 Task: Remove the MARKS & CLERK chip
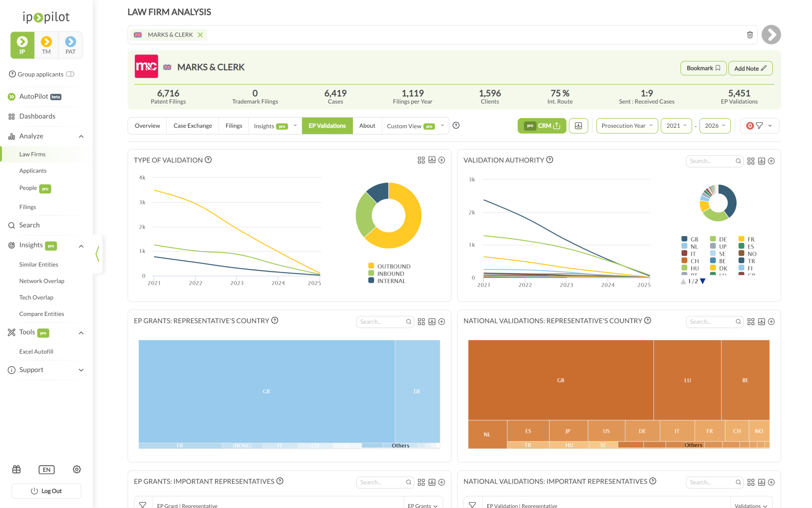(200, 35)
